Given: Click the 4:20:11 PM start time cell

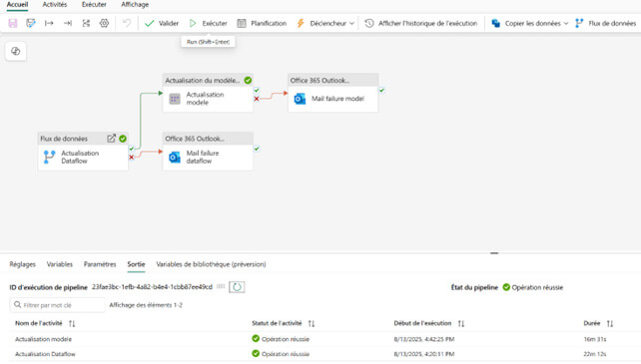Looking at the screenshot, I should tap(424, 354).
